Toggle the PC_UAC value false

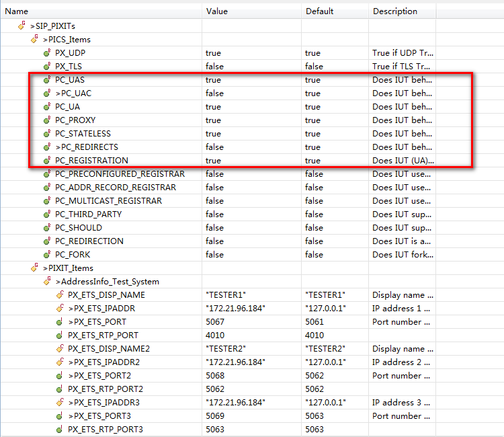click(215, 93)
